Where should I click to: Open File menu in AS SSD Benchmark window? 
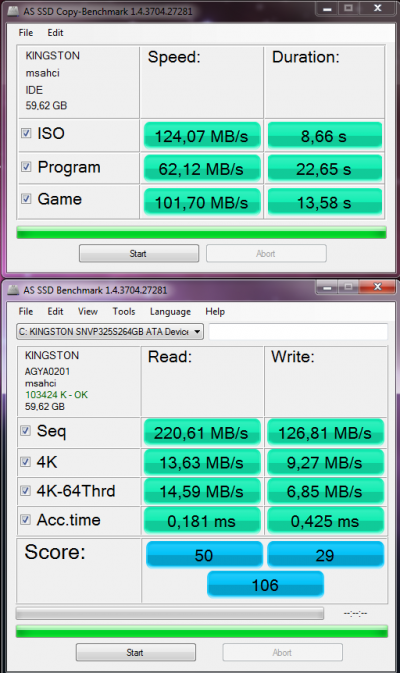(26, 312)
